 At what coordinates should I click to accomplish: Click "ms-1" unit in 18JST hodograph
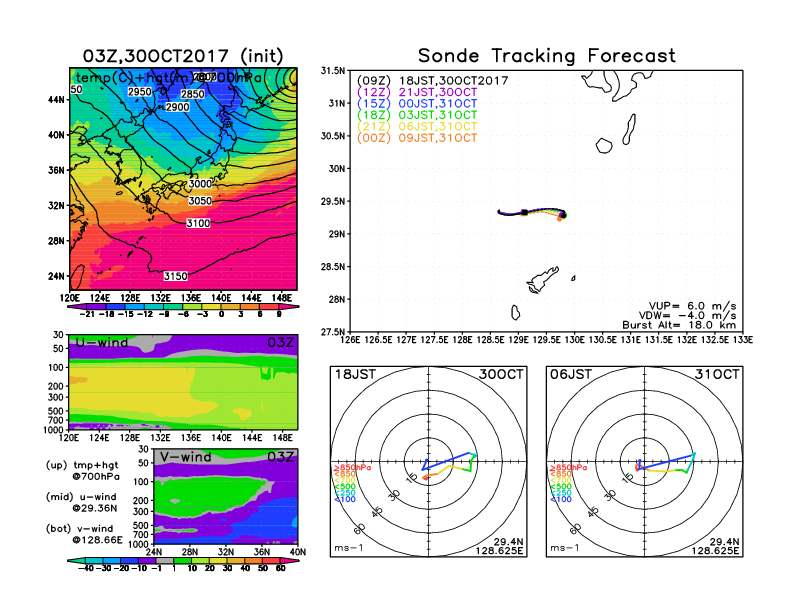349,548
